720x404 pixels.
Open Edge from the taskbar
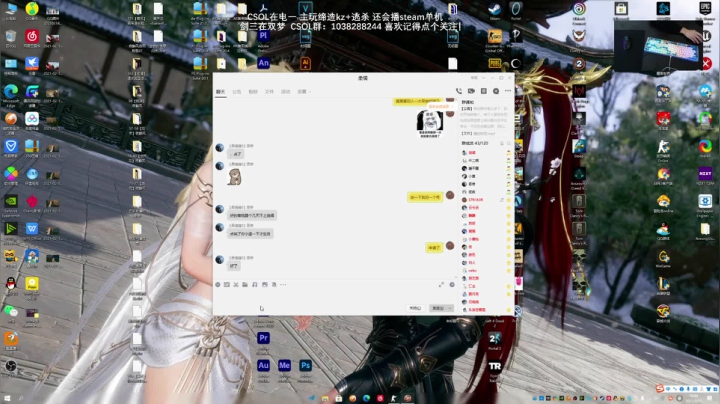pyautogui.click(x=366, y=398)
